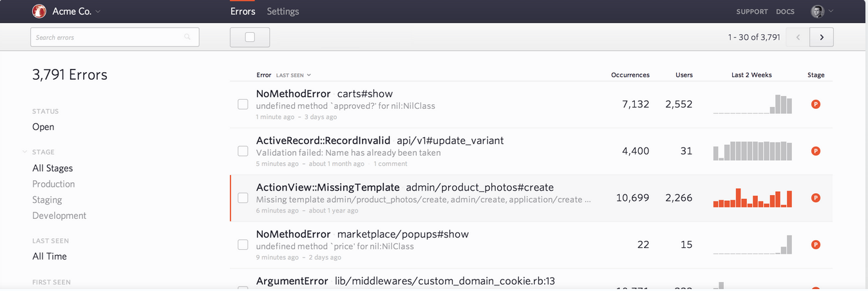Click the carts#show two-week bar chart
Image resolution: width=868 pixels, height=291 pixels.
[x=752, y=104]
